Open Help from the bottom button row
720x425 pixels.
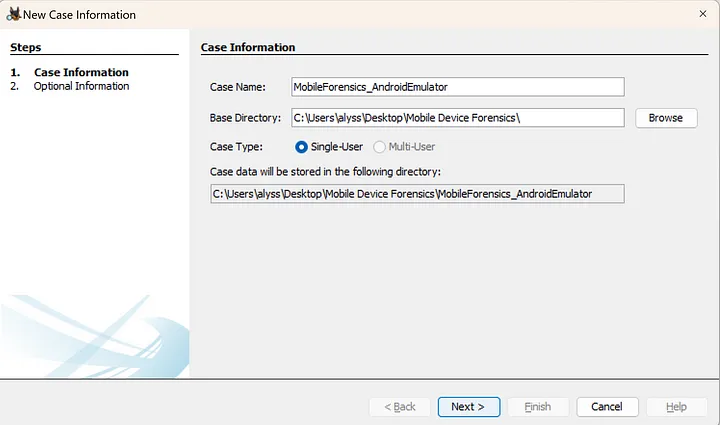pos(676,407)
